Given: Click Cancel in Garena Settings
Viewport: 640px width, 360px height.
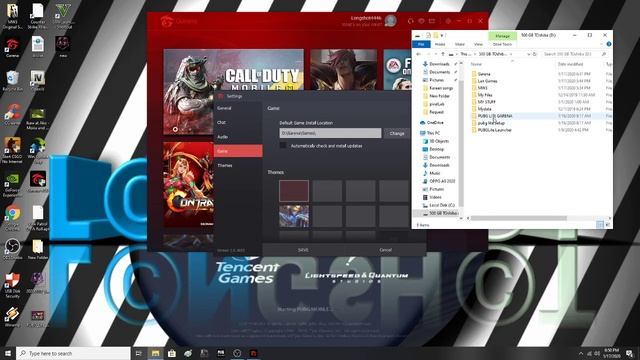Looking at the screenshot, I should point(385,250).
